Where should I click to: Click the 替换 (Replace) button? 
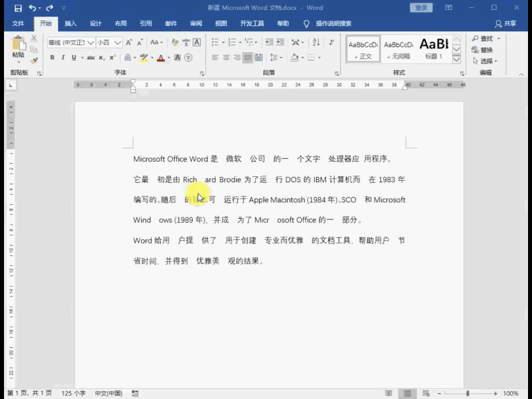482,50
